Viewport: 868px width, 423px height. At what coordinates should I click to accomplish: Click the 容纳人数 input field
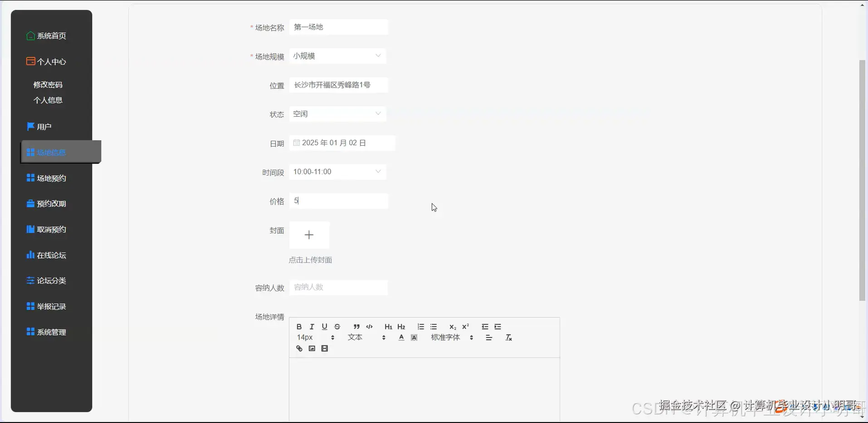coord(339,287)
